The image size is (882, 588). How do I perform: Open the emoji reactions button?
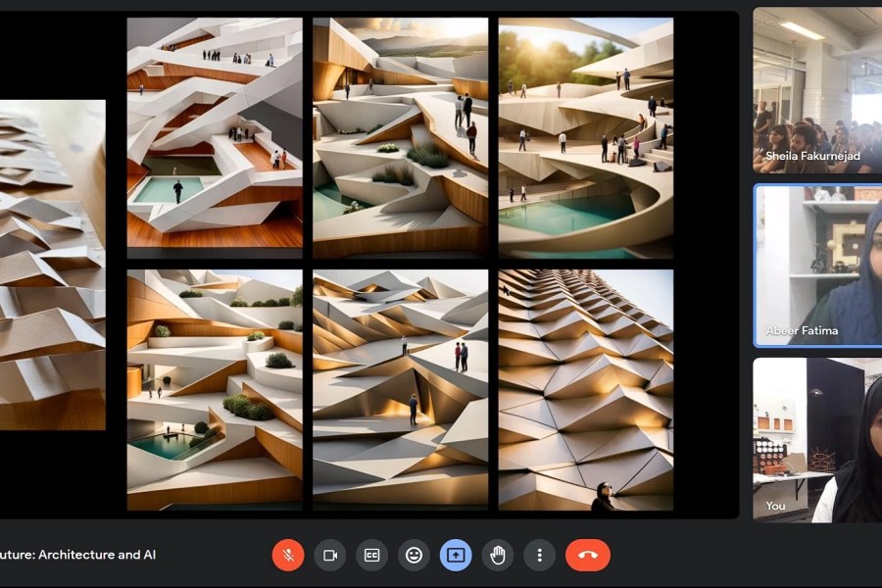tap(414, 555)
